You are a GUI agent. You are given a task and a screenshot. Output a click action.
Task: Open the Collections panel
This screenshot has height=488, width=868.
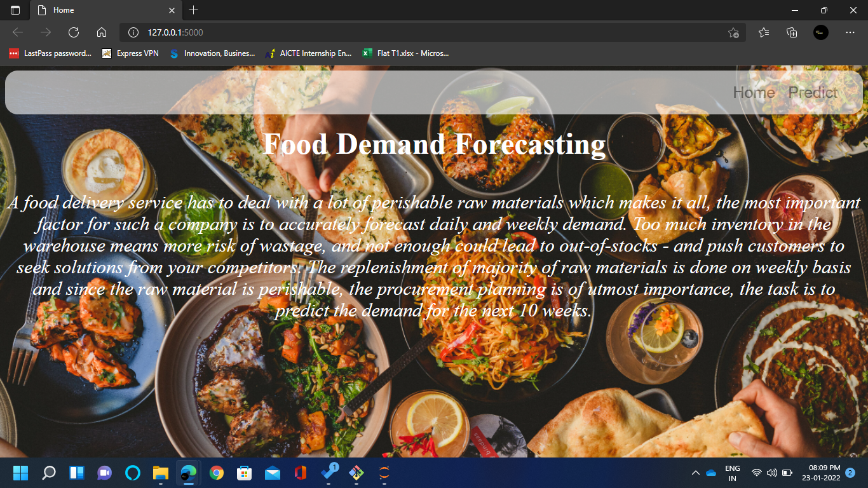pyautogui.click(x=791, y=32)
